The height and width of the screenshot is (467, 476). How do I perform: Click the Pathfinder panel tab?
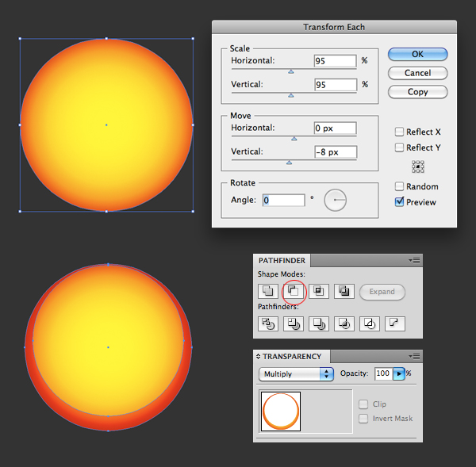[282, 260]
